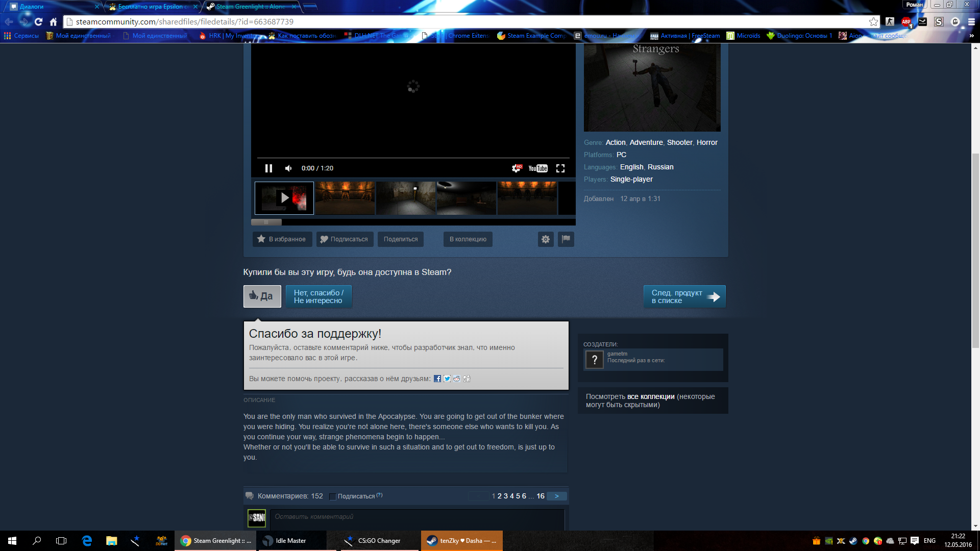Switch to the Диалоги browser tab
The image size is (980, 551).
click(54, 7)
